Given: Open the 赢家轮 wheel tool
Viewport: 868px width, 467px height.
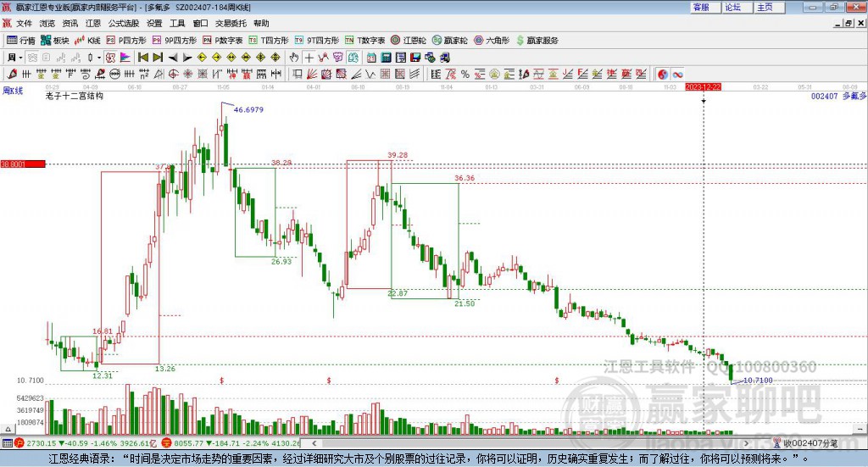Looking at the screenshot, I should [x=450, y=41].
